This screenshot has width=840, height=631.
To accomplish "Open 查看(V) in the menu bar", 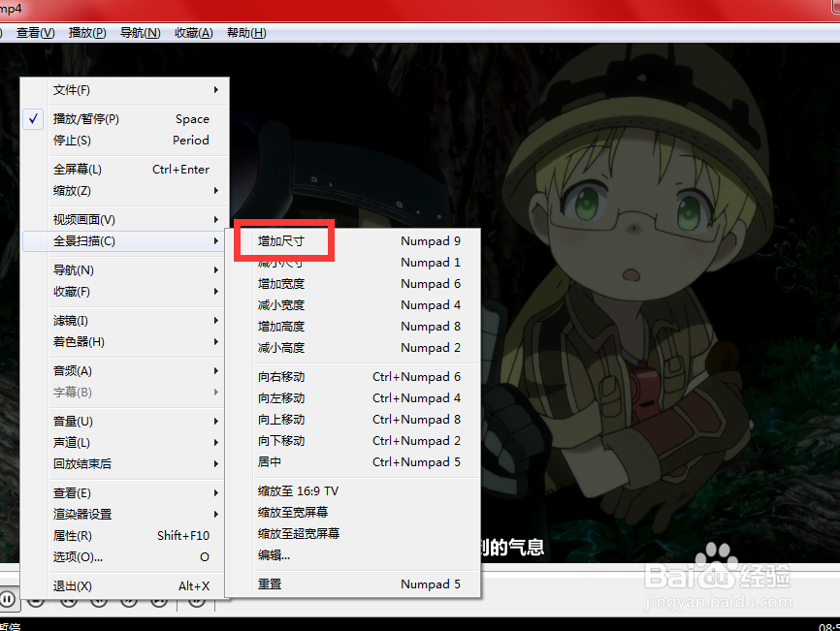I will (x=35, y=33).
